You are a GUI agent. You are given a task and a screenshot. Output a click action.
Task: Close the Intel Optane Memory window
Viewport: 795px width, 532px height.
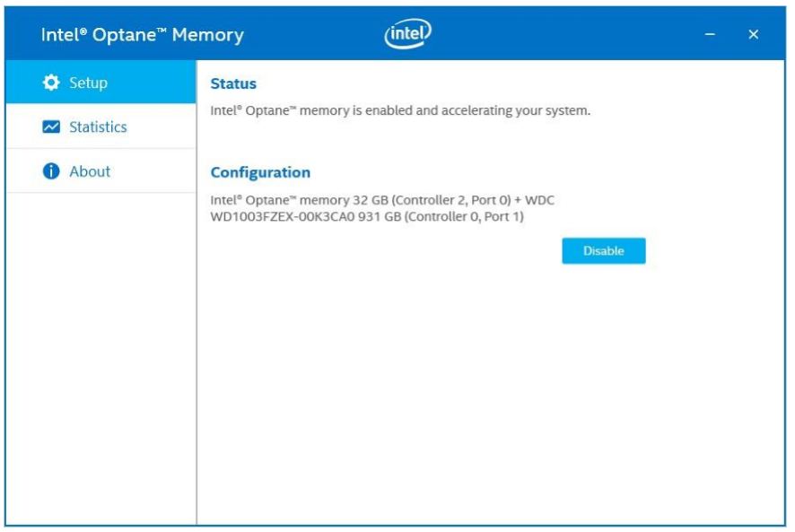[x=753, y=34]
